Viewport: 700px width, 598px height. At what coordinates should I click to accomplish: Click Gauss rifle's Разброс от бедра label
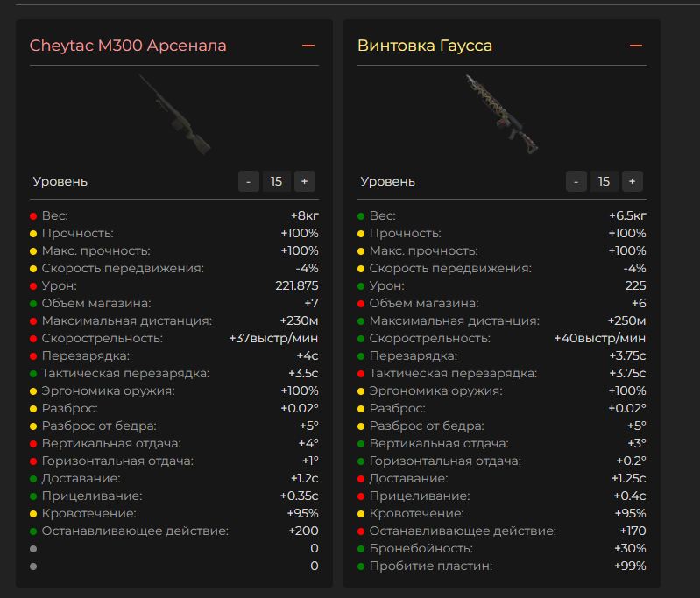point(427,426)
